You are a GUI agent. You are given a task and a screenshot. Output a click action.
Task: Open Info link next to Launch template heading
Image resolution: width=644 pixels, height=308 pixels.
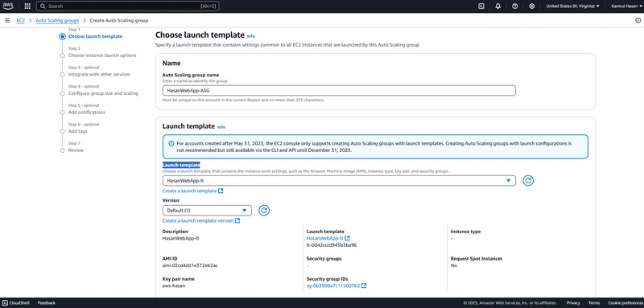point(221,127)
